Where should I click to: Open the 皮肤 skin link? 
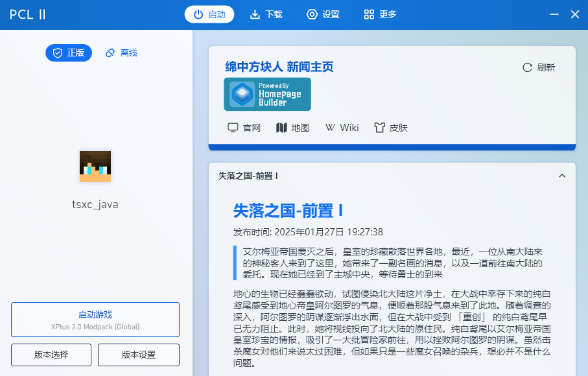391,128
